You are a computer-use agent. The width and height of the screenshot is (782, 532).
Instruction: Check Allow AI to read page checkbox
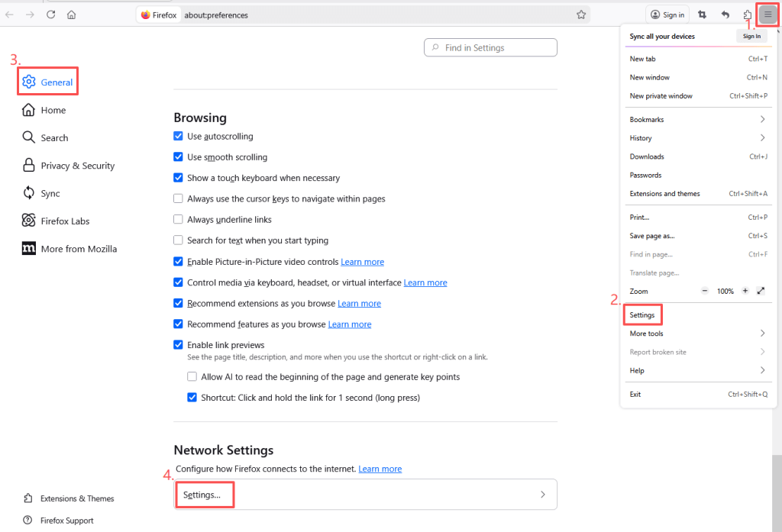(x=192, y=376)
